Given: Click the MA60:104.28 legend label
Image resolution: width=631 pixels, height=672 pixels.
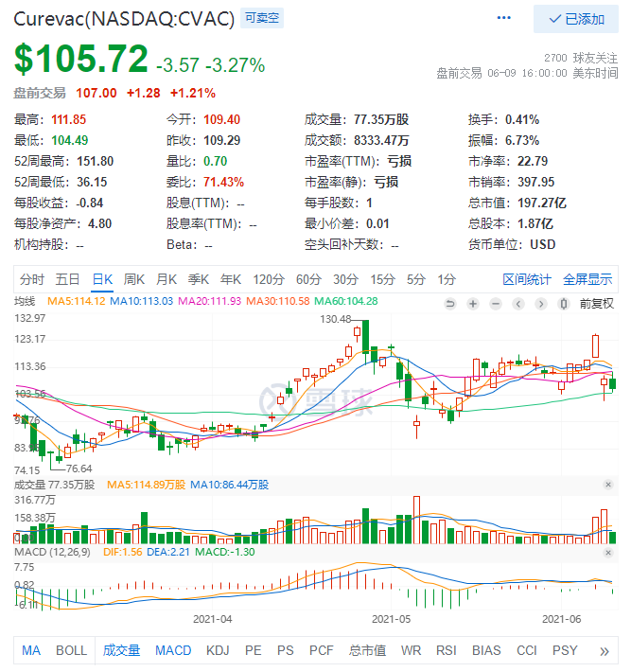Looking at the screenshot, I should pyautogui.click(x=346, y=301).
